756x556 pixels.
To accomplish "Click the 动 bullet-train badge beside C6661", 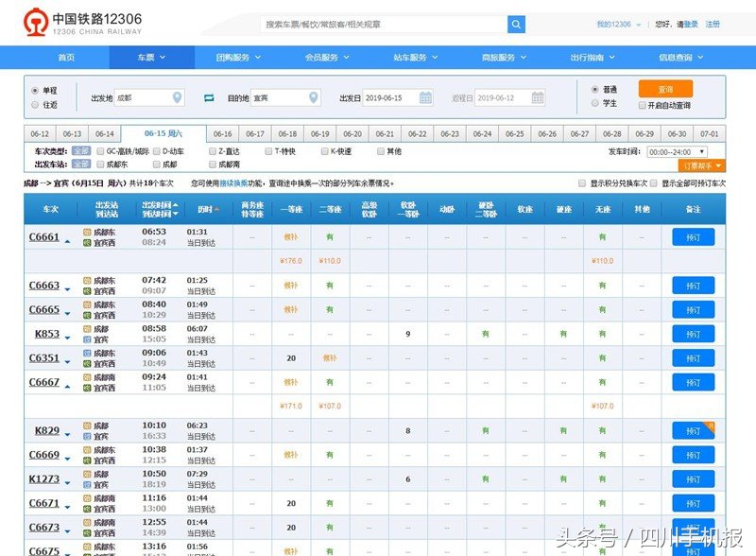I will (x=85, y=233).
